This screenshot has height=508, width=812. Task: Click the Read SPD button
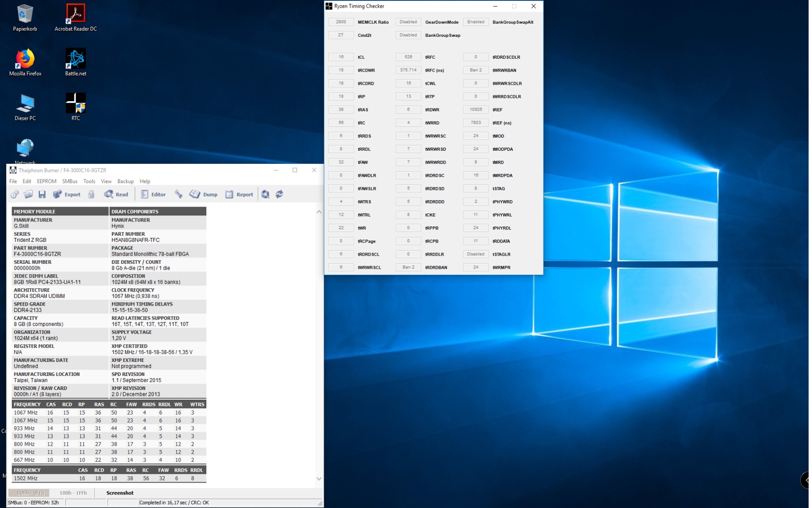click(116, 195)
